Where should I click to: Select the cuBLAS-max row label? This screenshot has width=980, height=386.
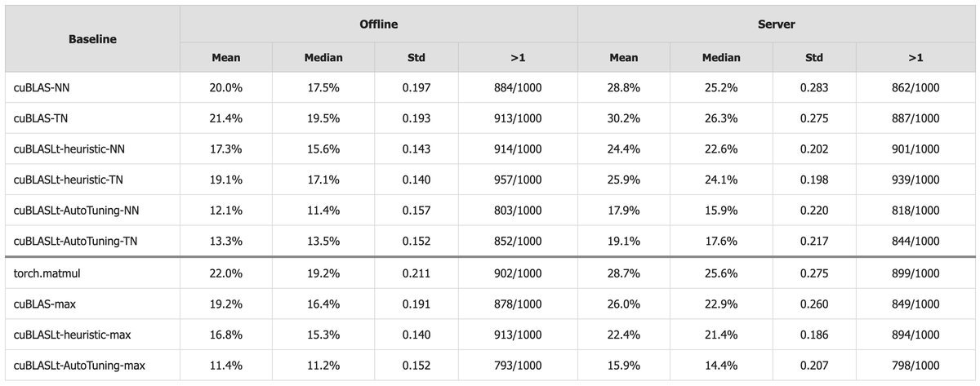(x=47, y=304)
